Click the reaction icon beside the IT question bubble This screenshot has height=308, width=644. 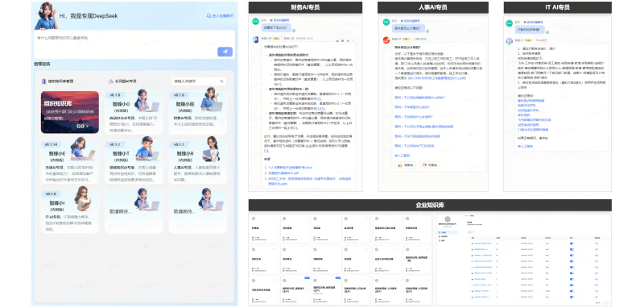click(x=547, y=32)
